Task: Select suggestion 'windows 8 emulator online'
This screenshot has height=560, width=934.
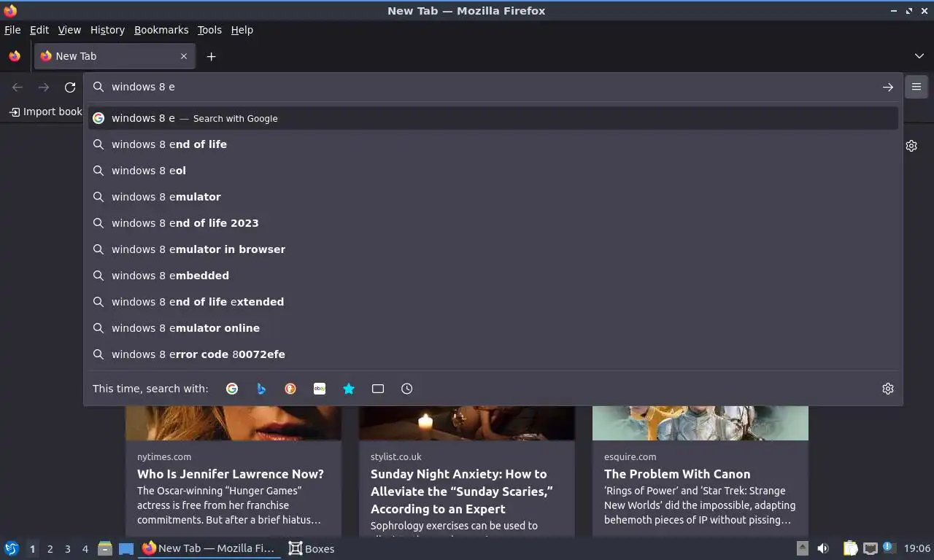Action: click(x=493, y=328)
